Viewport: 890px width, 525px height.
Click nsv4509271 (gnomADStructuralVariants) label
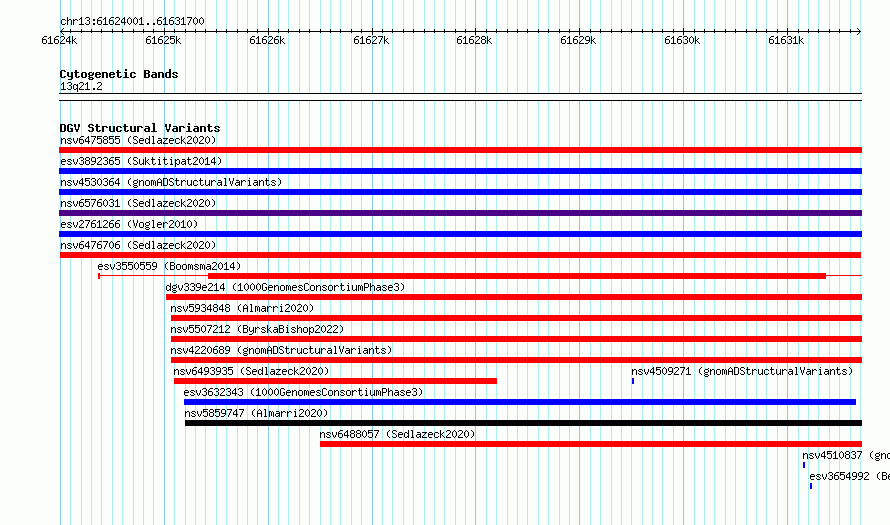pyautogui.click(x=742, y=371)
